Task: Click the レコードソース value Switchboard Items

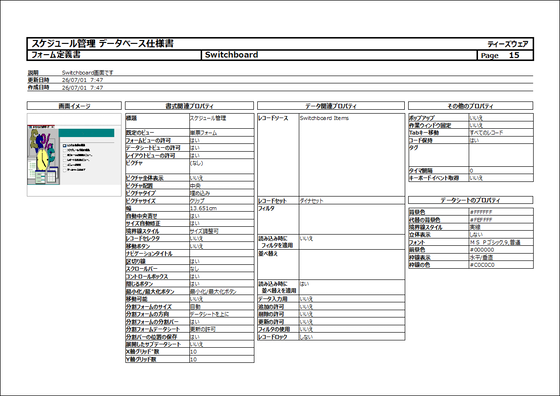Action: tap(324, 118)
